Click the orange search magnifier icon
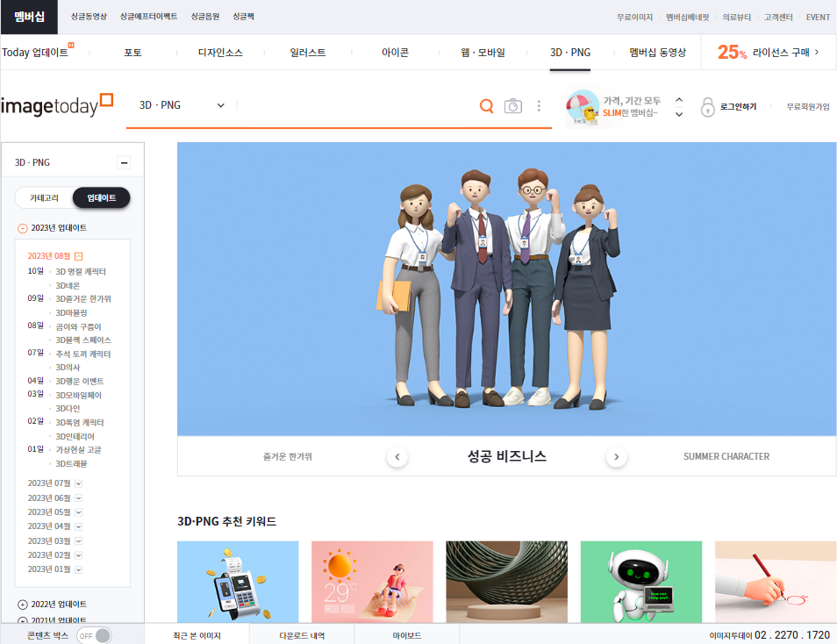Image resolution: width=837 pixels, height=644 pixels. pyautogui.click(x=486, y=105)
